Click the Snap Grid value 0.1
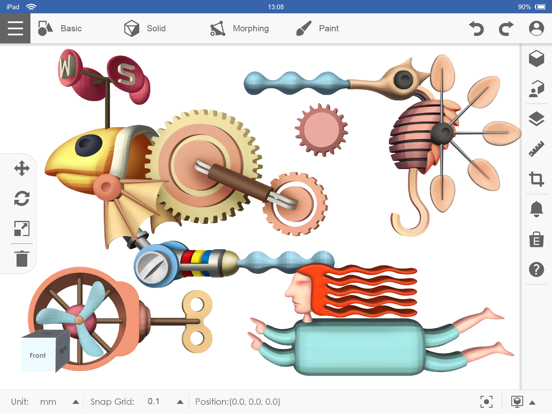 pyautogui.click(x=153, y=401)
